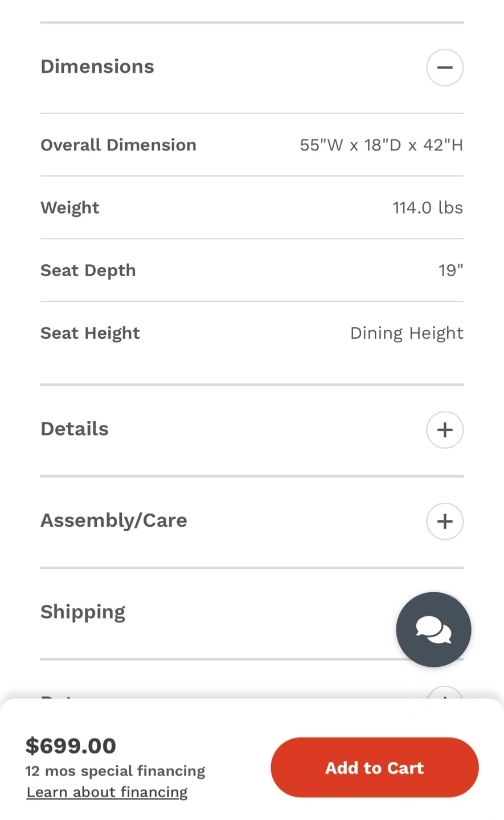Tap the Seat Height label

(90, 333)
